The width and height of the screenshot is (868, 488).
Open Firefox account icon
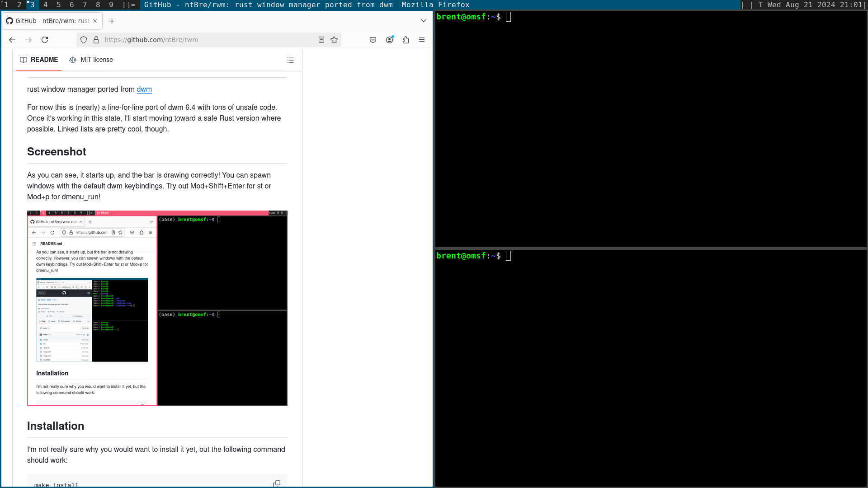click(x=389, y=40)
